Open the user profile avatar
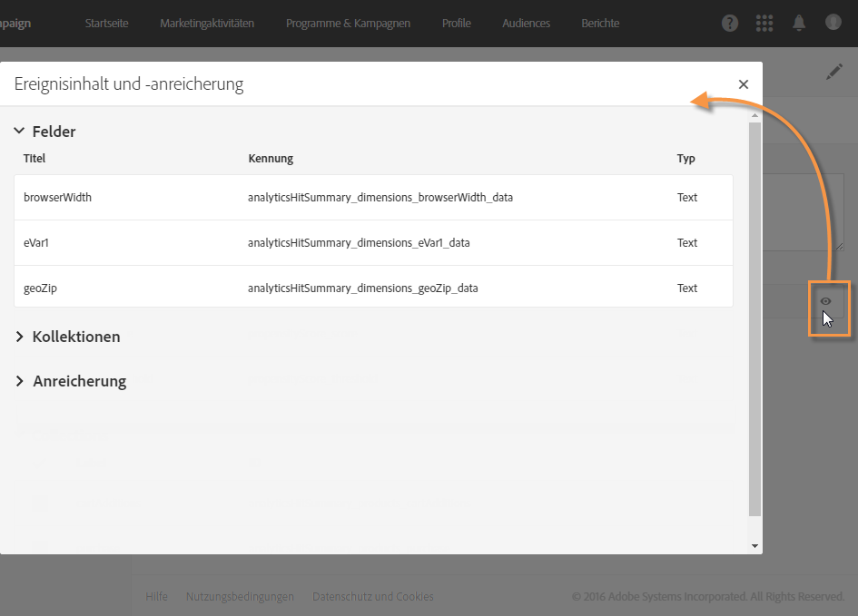This screenshot has height=616, width=858. click(x=833, y=22)
